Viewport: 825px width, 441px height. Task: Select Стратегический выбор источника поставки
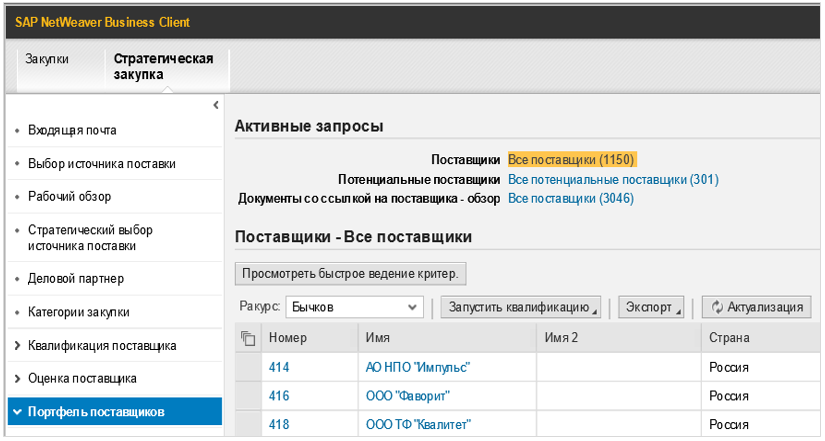point(90,238)
